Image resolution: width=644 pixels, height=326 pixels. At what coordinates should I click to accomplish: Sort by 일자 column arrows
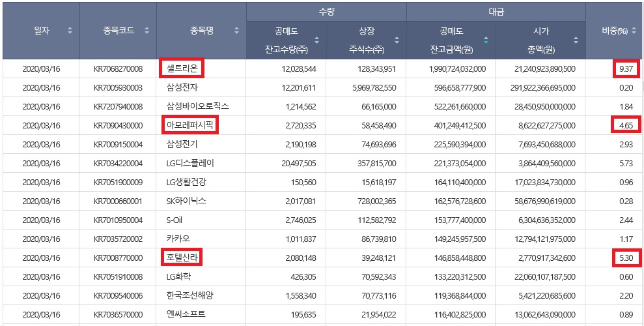70,31
